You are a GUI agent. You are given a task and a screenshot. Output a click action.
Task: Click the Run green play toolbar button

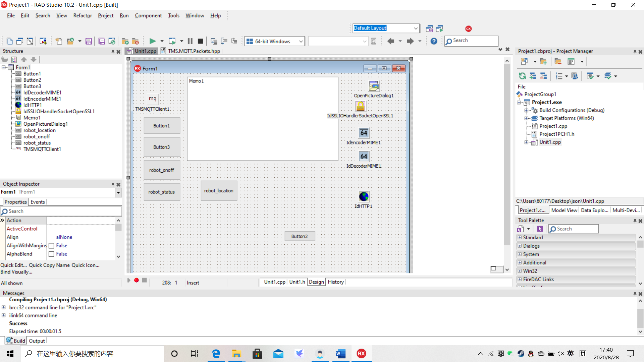click(152, 41)
